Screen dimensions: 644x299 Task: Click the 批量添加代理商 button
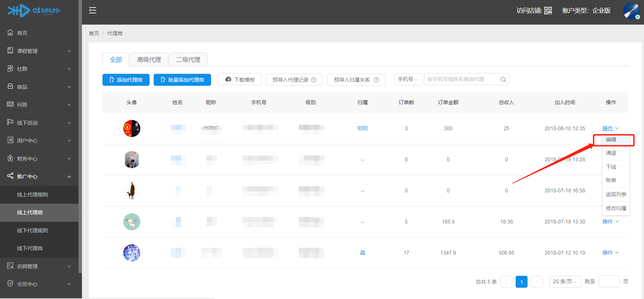182,80
